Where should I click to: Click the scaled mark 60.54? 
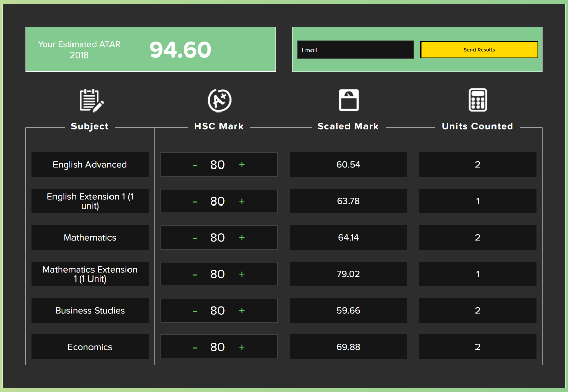click(x=348, y=165)
